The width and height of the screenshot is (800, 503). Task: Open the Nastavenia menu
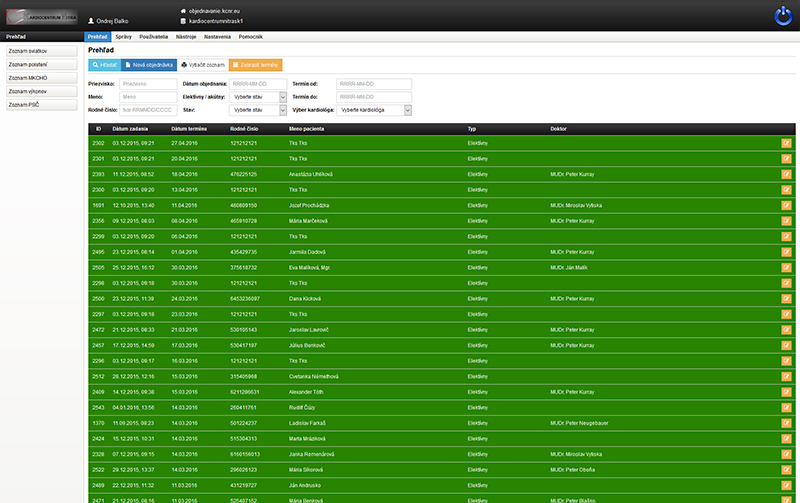coord(217,37)
